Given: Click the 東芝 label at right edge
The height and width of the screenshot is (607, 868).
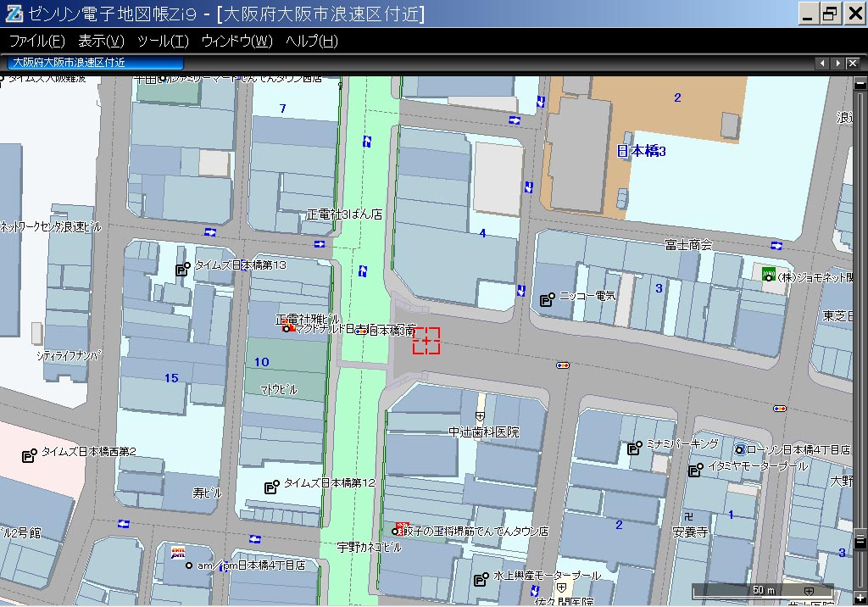Looking at the screenshot, I should (837, 315).
